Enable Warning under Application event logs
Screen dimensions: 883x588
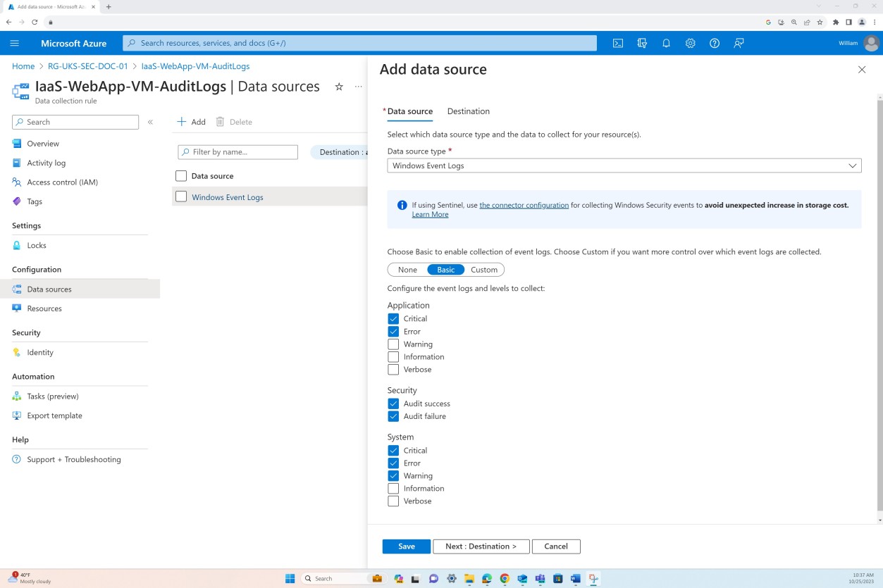click(x=393, y=344)
